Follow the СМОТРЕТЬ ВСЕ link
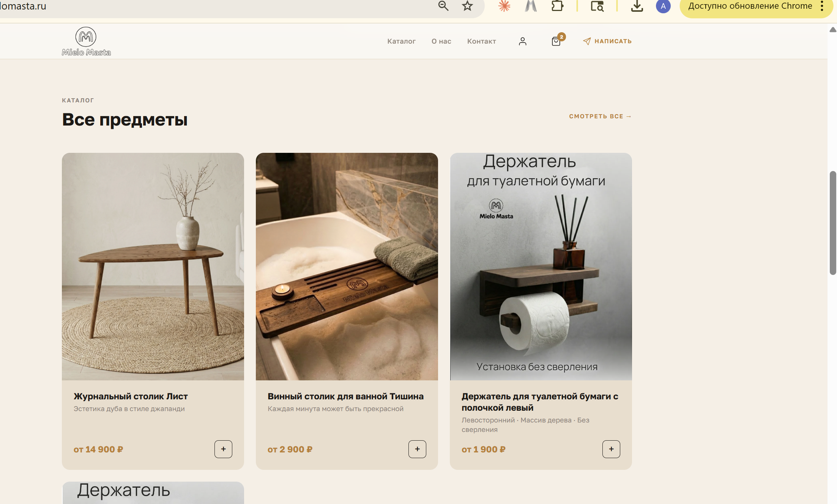The height and width of the screenshot is (504, 837). point(600,116)
